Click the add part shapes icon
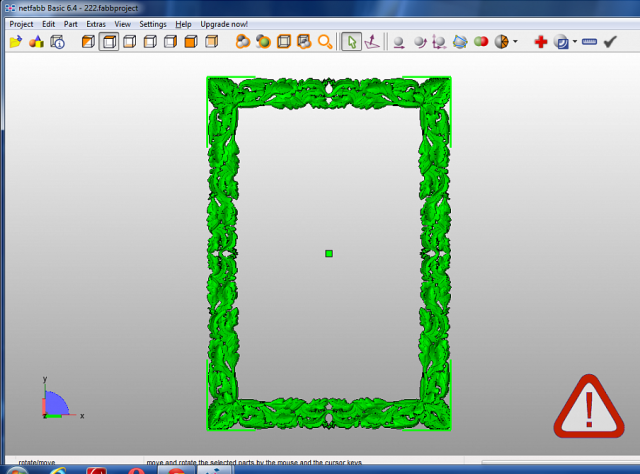The width and height of the screenshot is (640, 474). coord(36,42)
